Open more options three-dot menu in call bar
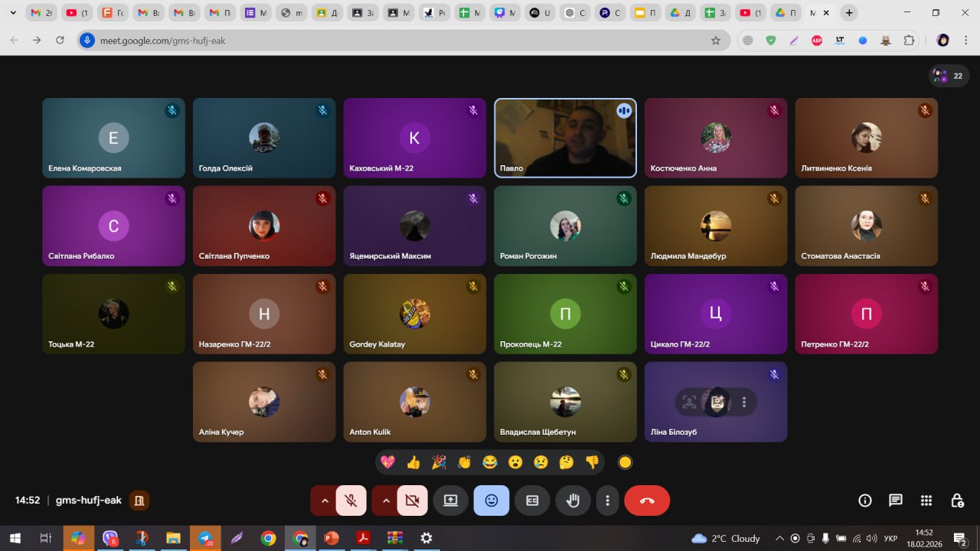This screenshot has width=980, height=551. 607,500
